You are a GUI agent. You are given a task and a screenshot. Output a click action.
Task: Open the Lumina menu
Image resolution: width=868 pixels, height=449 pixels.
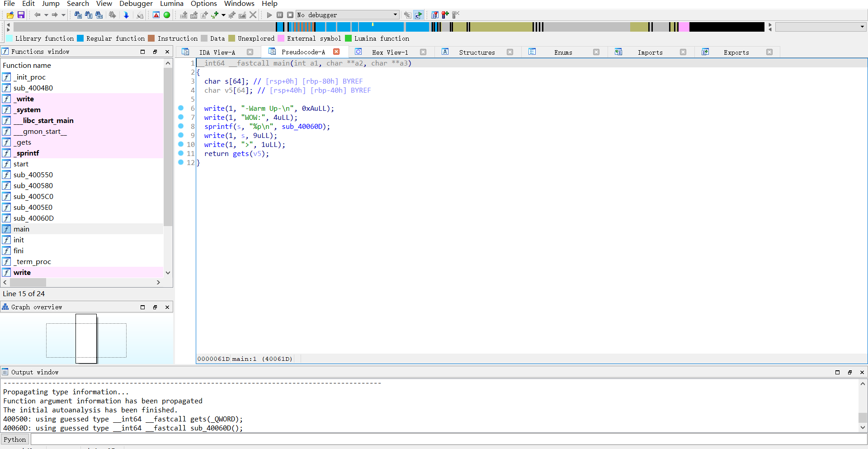coord(172,4)
